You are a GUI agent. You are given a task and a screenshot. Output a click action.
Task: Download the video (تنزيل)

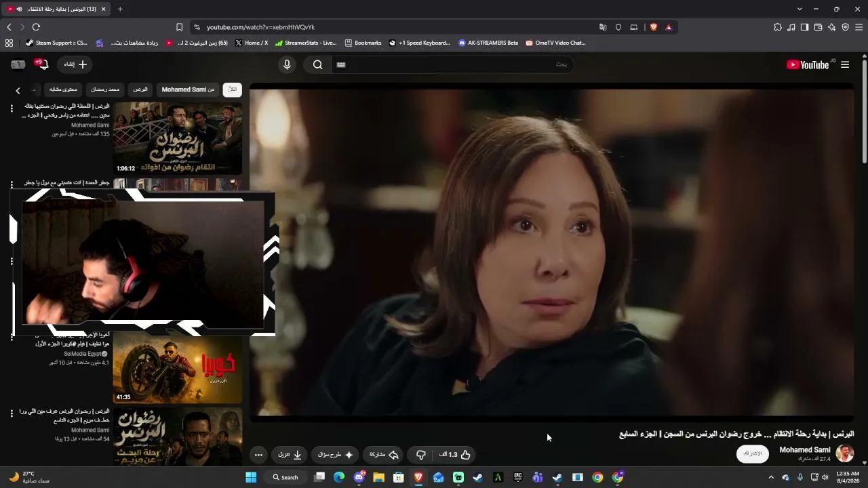click(x=290, y=455)
